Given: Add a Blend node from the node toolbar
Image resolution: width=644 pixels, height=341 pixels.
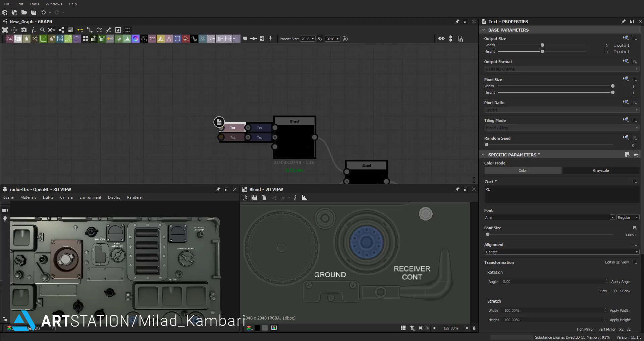Looking at the screenshot, I should [18, 39].
